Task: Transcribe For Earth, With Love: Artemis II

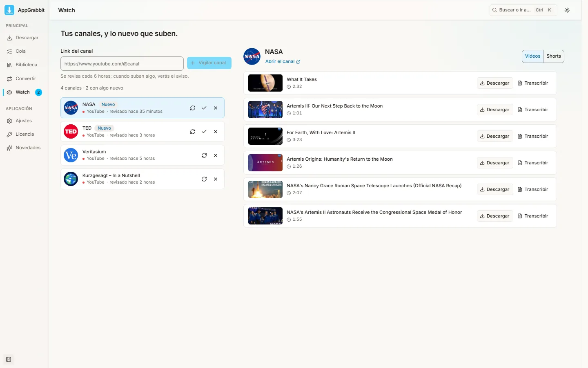Action: click(533, 136)
